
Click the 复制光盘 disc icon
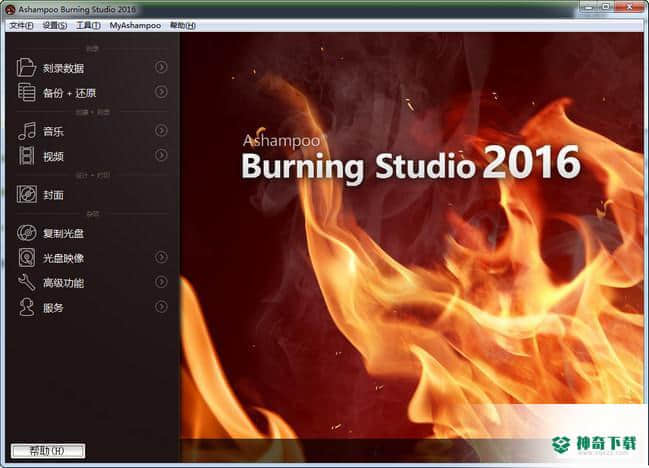(26, 233)
